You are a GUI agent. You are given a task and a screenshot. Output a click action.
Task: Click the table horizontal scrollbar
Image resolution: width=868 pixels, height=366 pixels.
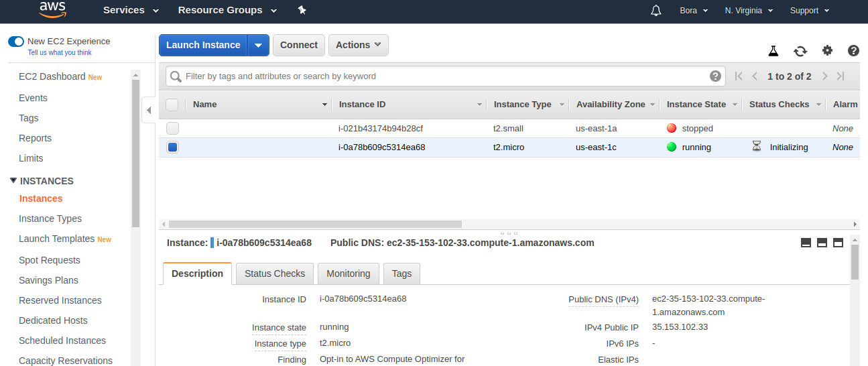[315, 225]
